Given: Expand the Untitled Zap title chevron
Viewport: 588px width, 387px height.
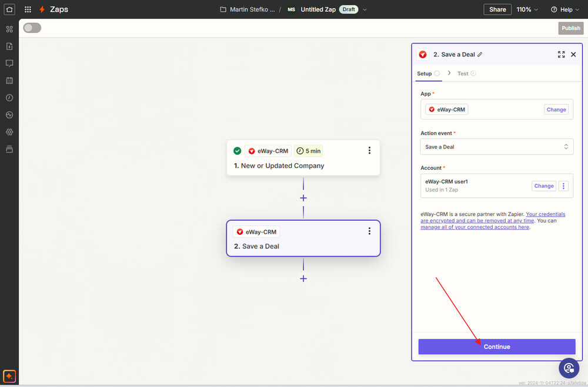Looking at the screenshot, I should [x=365, y=10].
